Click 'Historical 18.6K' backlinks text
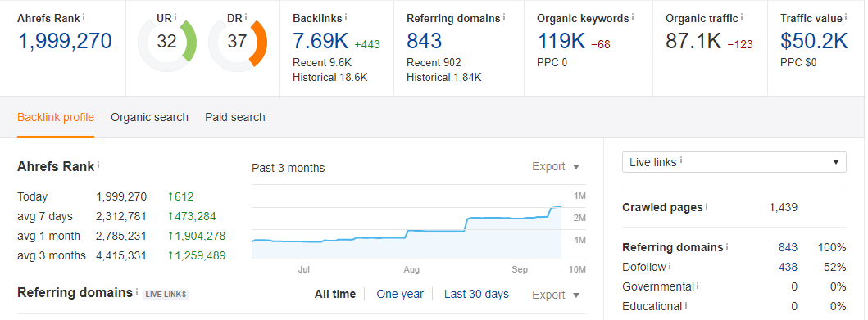 pos(330,78)
